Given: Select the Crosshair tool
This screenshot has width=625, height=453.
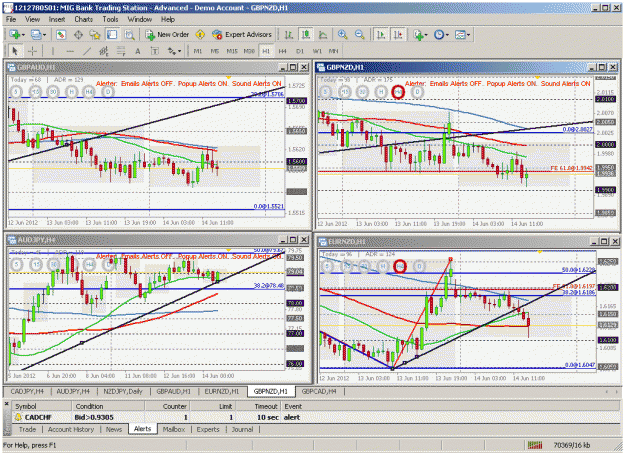Looking at the screenshot, I should (32, 51).
